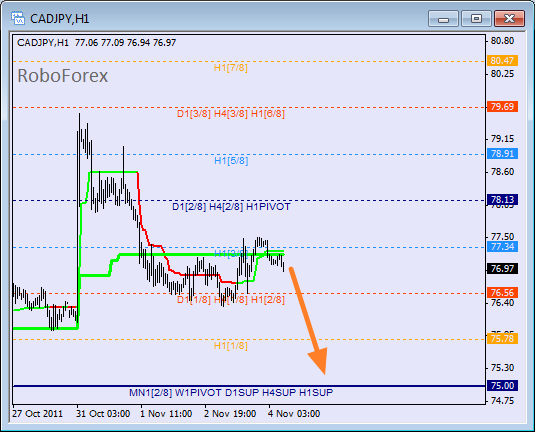The image size is (535, 432).
Task: Click the 80.47 orange price tag
Action: coord(502,60)
